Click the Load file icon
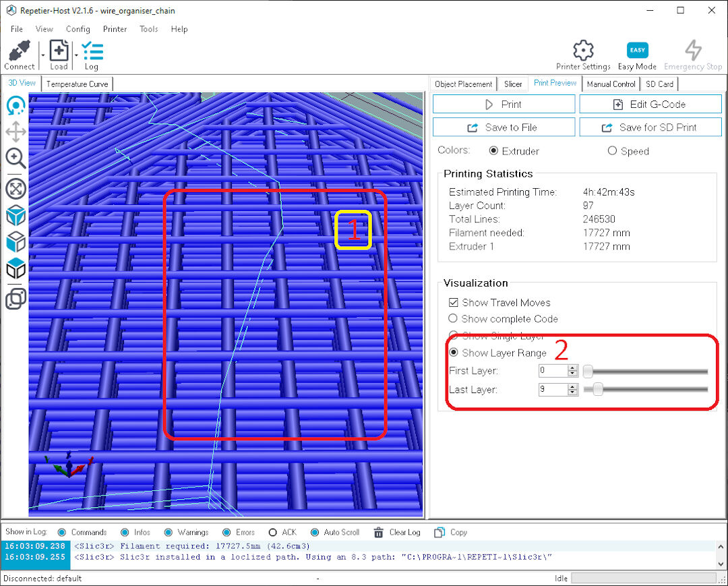728x586 pixels. click(59, 50)
